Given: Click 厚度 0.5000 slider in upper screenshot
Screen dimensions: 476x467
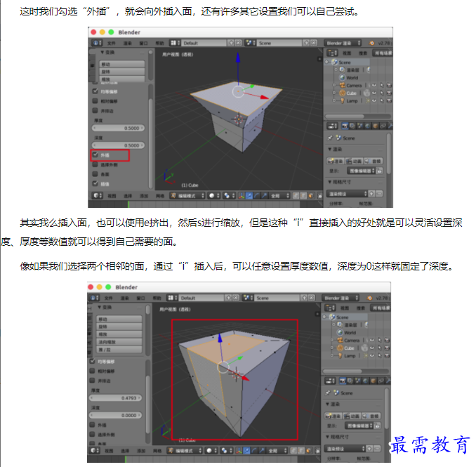Looking at the screenshot, I should [118, 128].
